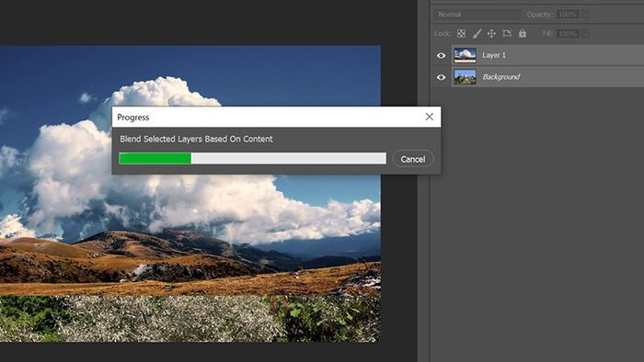Close the Progress dialog

430,117
